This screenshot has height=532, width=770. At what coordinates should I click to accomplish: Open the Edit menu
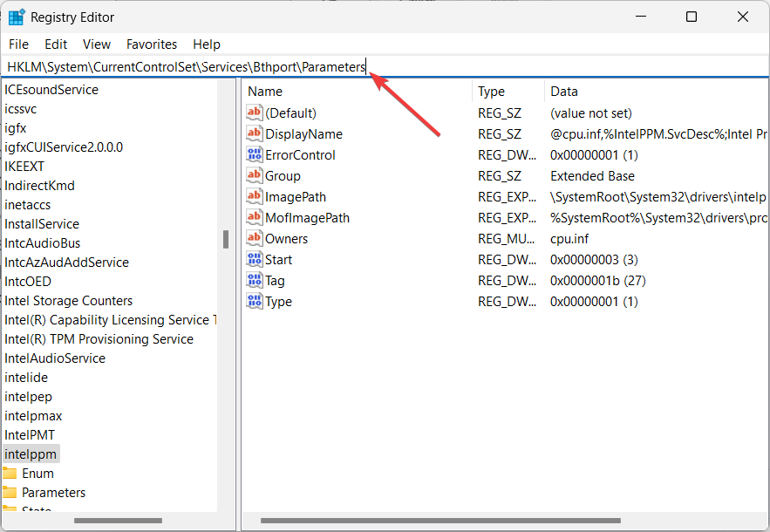click(56, 44)
